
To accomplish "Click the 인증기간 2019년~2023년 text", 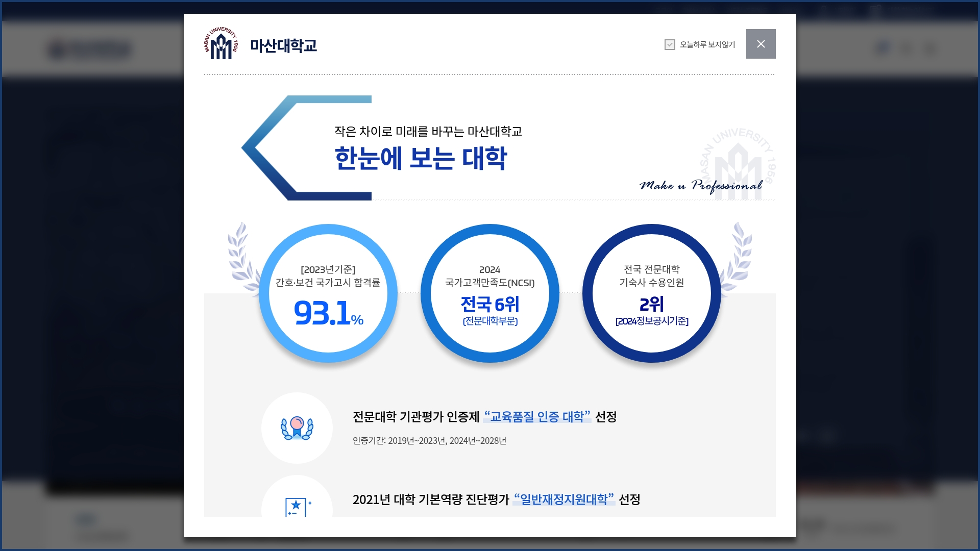I will [x=430, y=441].
